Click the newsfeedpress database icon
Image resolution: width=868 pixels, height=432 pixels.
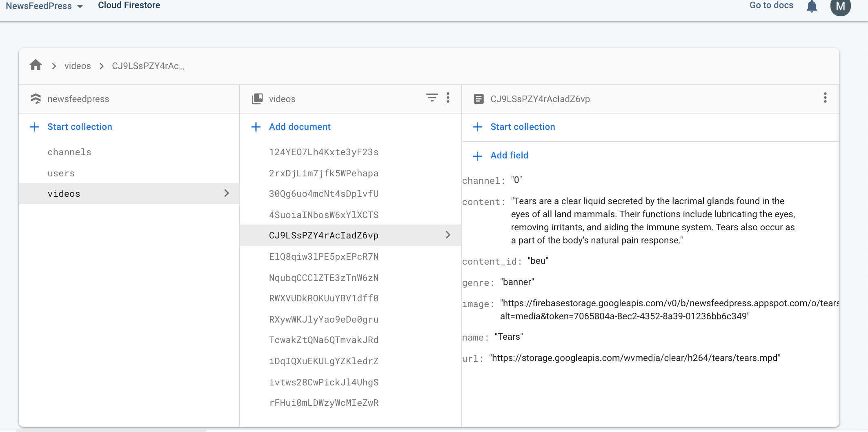tap(36, 98)
